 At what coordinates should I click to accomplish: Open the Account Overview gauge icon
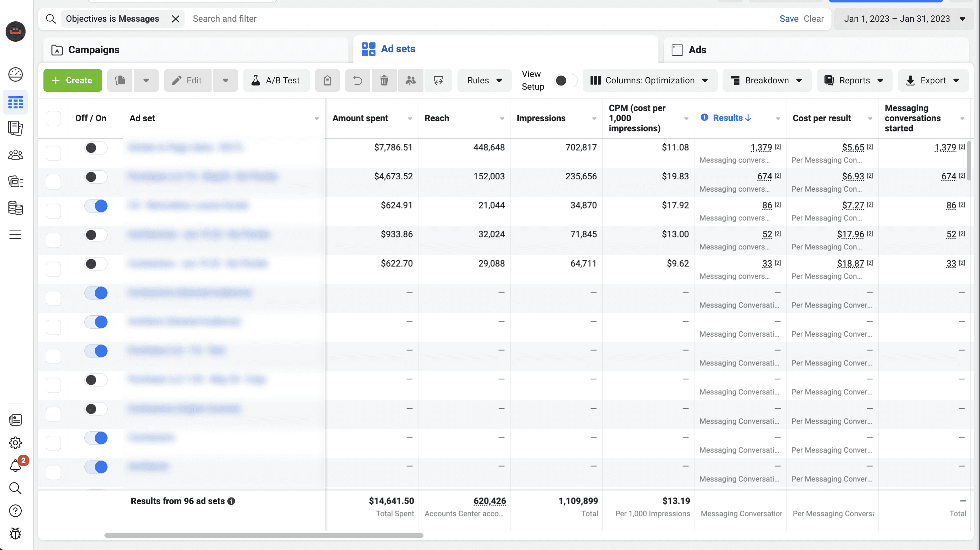[15, 74]
